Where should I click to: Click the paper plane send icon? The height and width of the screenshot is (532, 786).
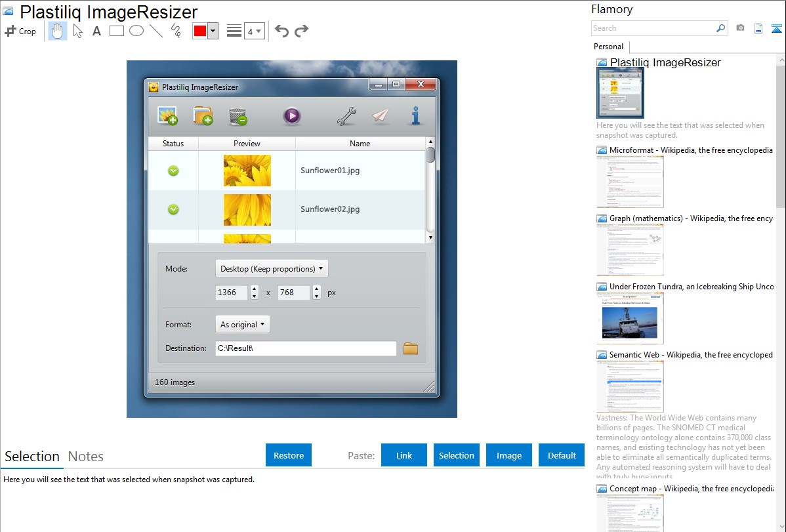pos(381,116)
